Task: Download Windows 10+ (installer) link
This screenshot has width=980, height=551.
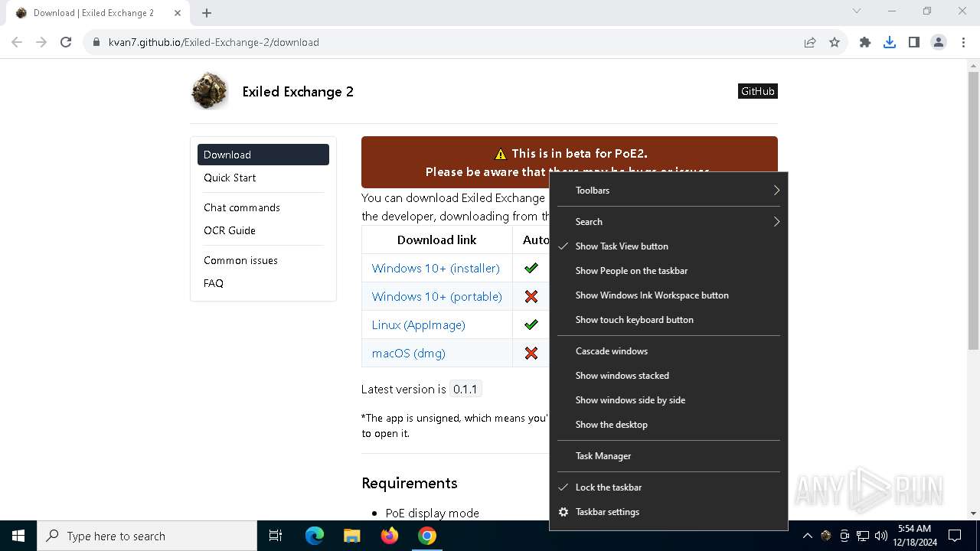Action: tap(436, 268)
